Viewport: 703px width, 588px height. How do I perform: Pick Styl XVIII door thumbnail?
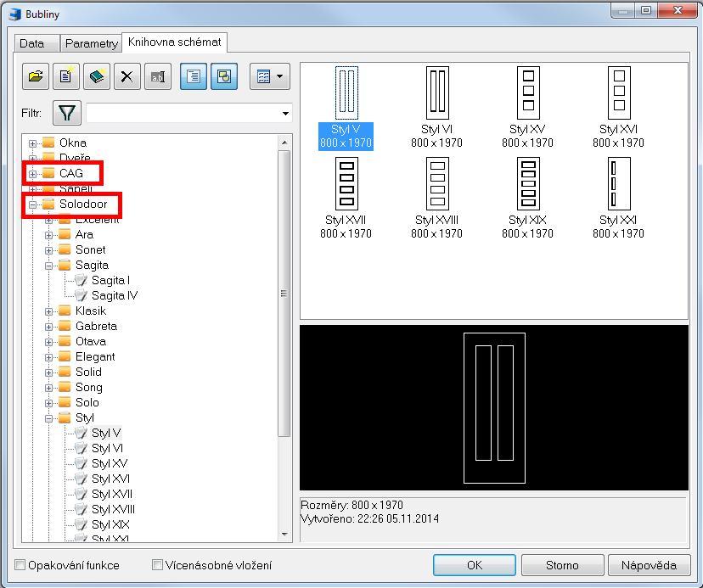pyautogui.click(x=437, y=184)
